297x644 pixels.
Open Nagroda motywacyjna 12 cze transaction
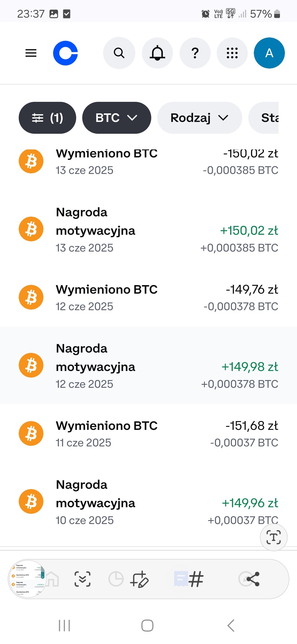(148, 365)
